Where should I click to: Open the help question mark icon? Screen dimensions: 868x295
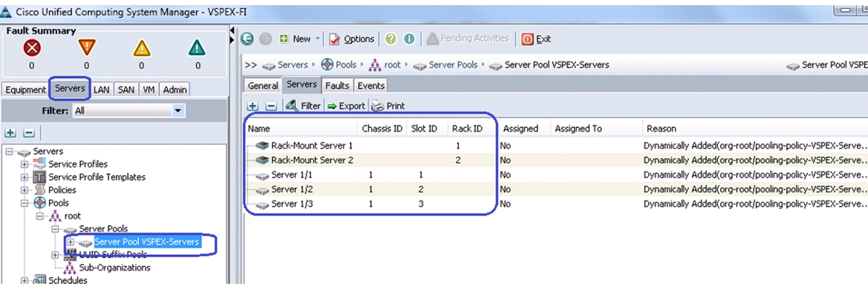pyautogui.click(x=391, y=39)
